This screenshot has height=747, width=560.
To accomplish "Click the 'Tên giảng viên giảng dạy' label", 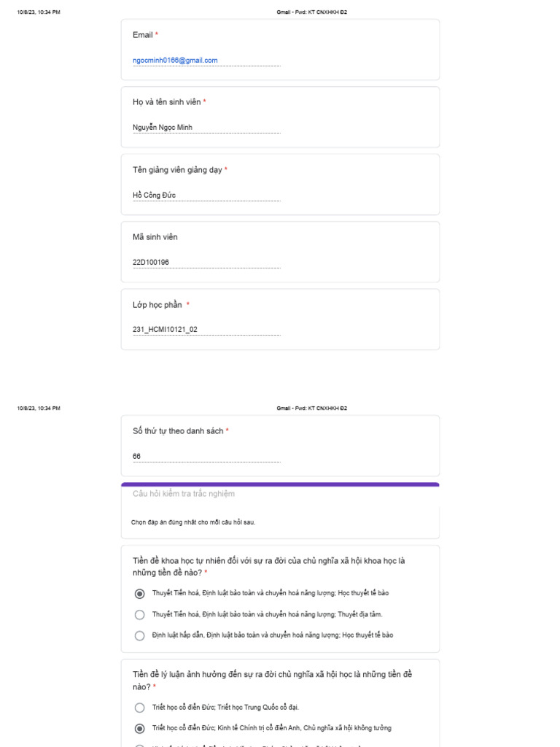I will coord(177,170).
